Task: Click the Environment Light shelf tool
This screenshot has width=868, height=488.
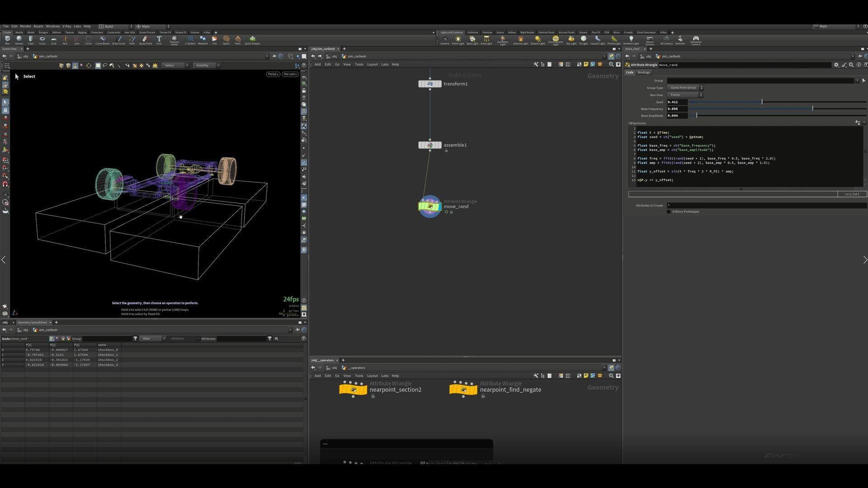Action: click(x=556, y=41)
